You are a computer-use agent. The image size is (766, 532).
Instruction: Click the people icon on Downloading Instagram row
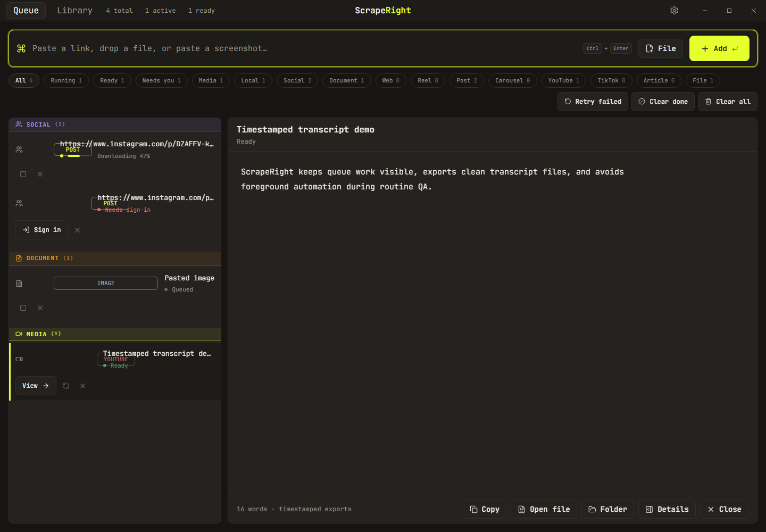[x=19, y=150]
